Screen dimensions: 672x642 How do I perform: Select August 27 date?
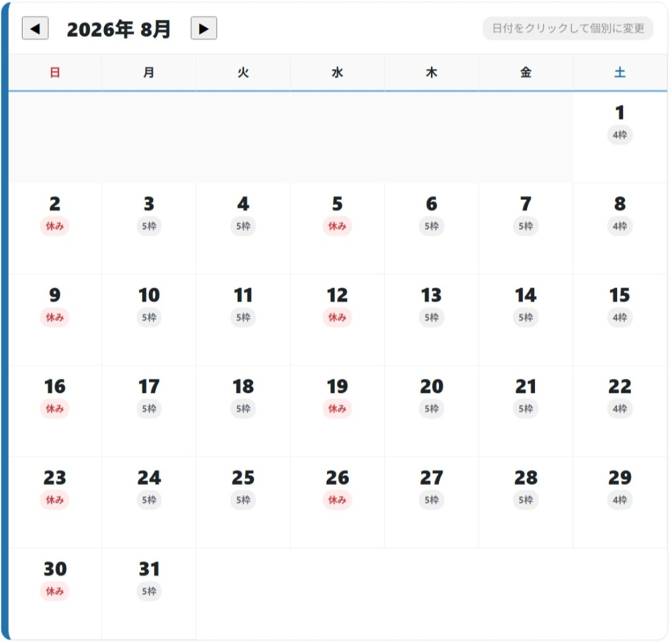pyautogui.click(x=432, y=502)
